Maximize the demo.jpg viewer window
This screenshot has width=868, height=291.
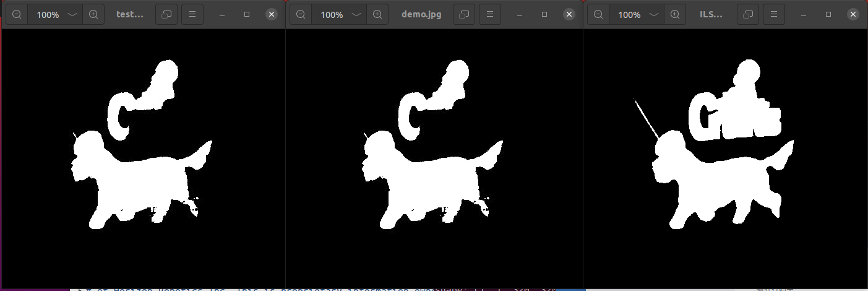544,14
